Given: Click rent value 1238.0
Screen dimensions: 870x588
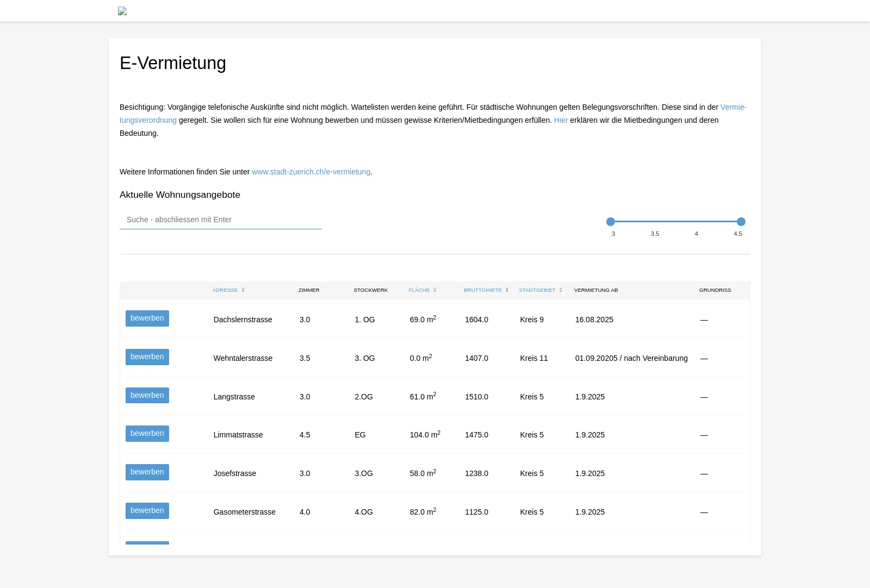Looking at the screenshot, I should coord(476,473).
